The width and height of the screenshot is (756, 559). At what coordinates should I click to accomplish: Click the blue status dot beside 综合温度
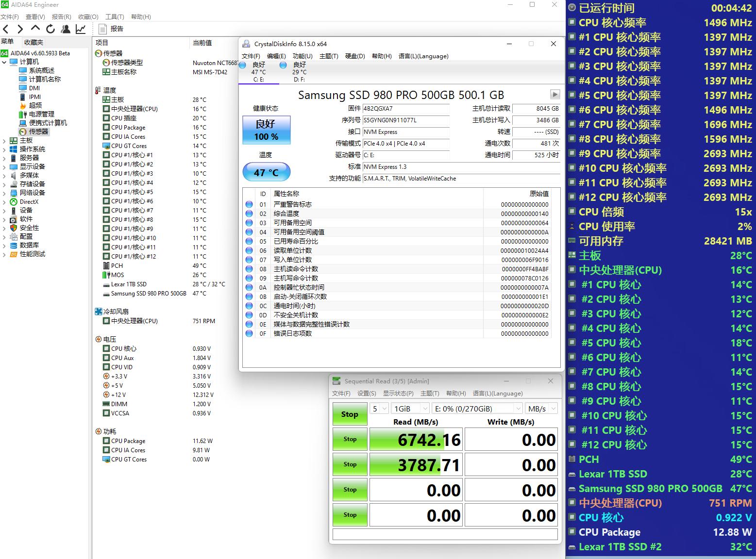tap(250, 214)
